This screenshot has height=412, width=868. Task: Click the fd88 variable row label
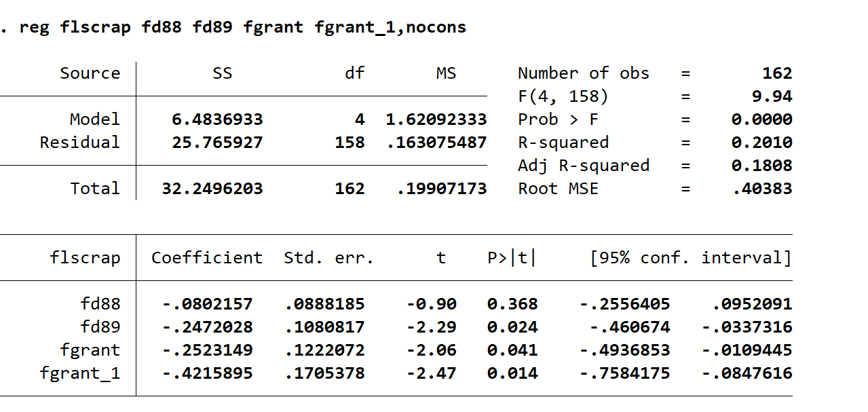(x=100, y=304)
